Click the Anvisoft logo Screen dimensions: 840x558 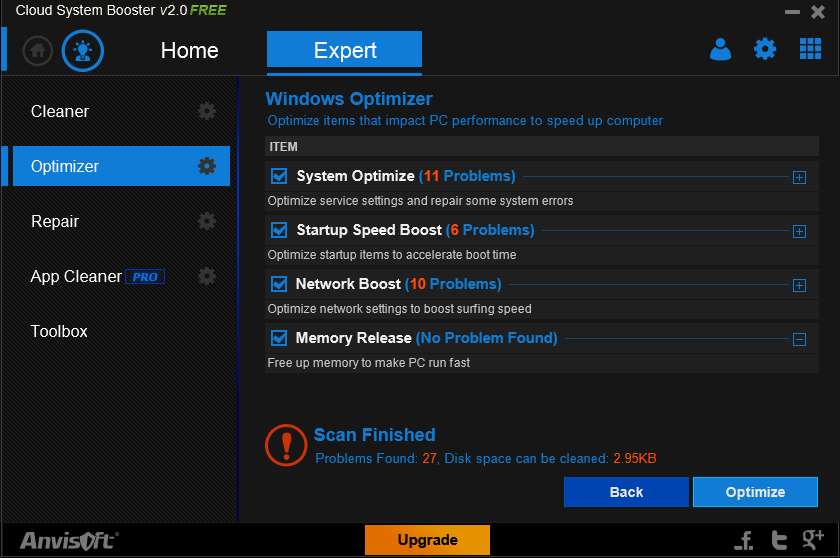[69, 540]
